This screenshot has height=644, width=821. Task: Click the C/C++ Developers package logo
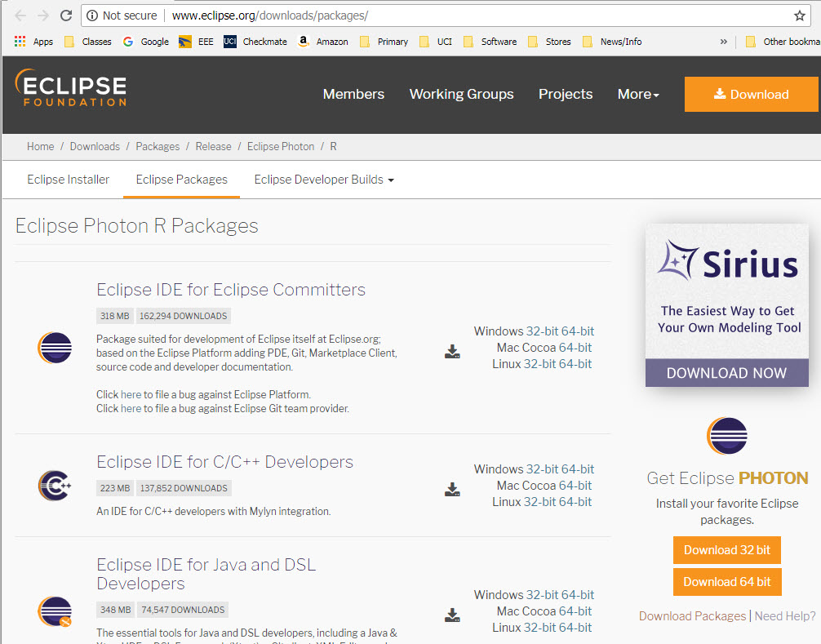(x=55, y=486)
